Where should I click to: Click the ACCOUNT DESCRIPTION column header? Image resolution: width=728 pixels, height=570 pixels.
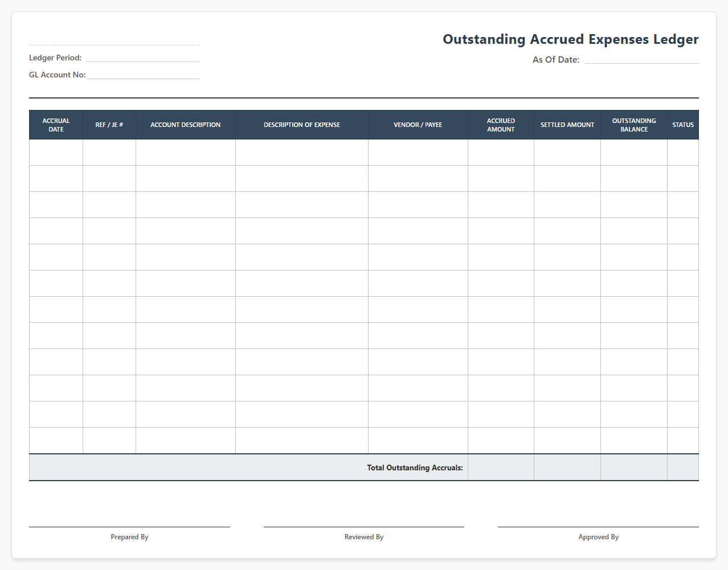[x=186, y=125]
